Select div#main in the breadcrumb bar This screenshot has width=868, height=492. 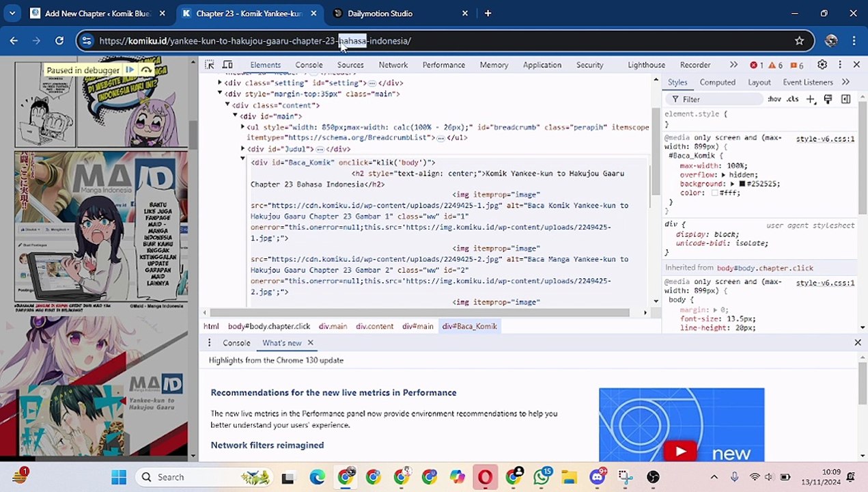tap(417, 326)
